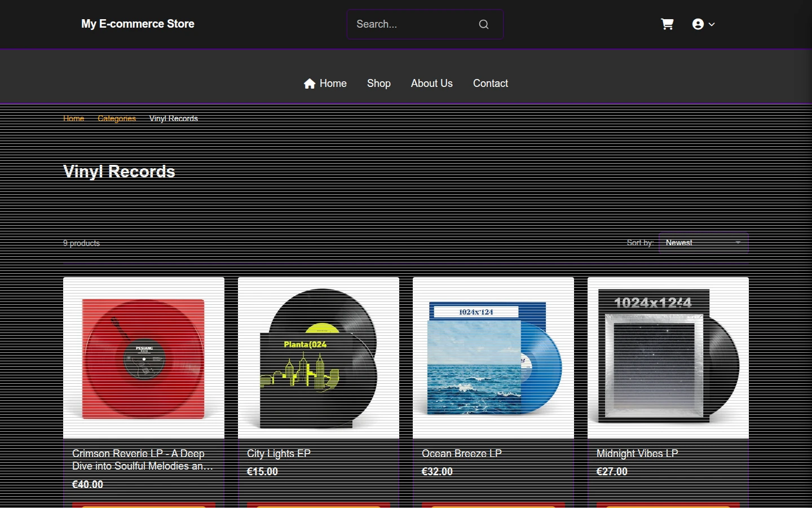Click the €32.00 price text
This screenshot has height=508, width=812.
(437, 471)
